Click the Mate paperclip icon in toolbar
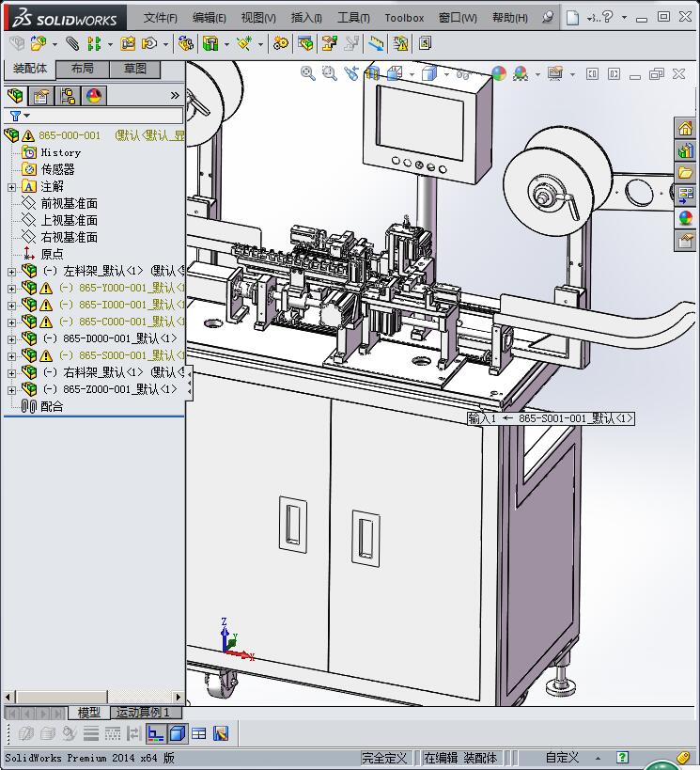This screenshot has width=700, height=770. tap(72, 43)
